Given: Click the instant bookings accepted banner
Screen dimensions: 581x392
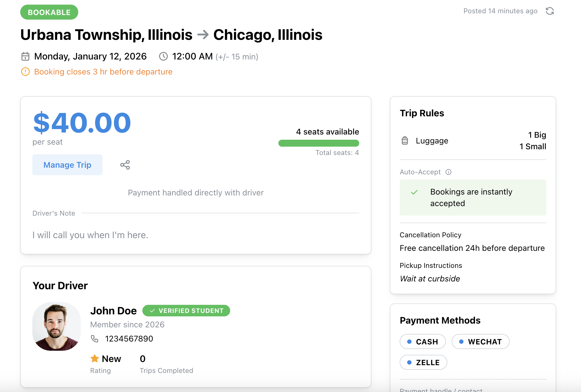Looking at the screenshot, I should tap(473, 197).
